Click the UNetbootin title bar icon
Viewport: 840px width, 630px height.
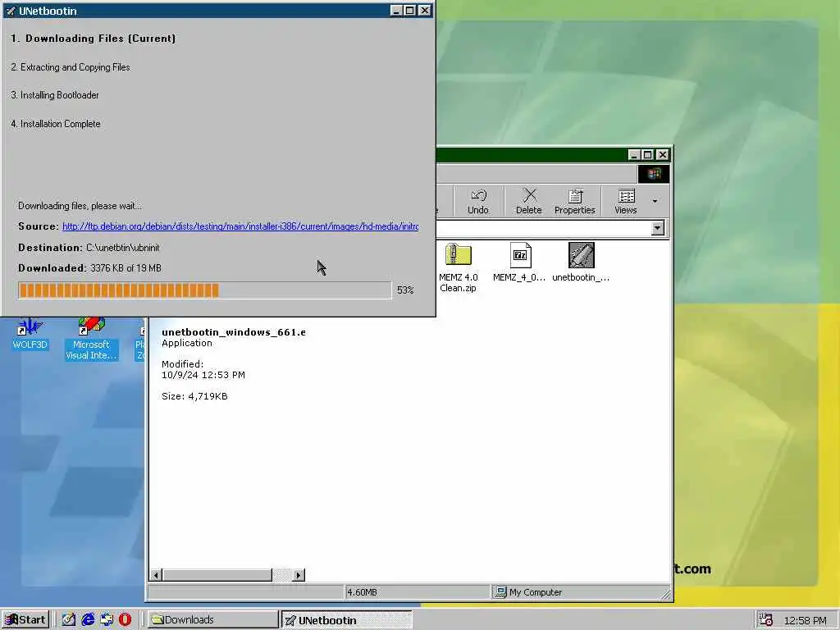[10, 11]
